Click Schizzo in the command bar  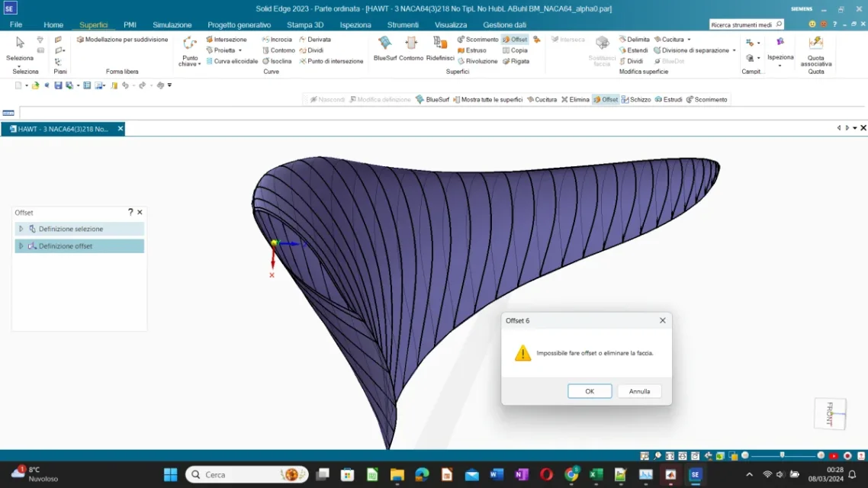pyautogui.click(x=636, y=100)
